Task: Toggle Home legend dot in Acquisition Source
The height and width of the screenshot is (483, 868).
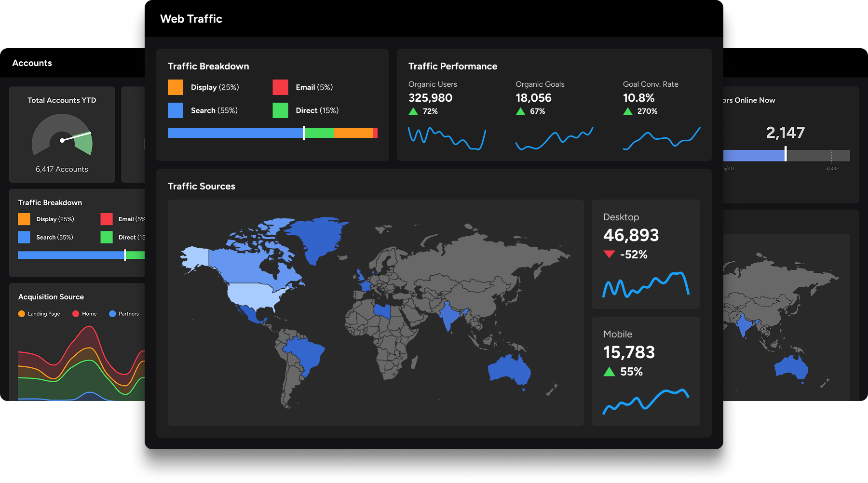Action: [76, 314]
